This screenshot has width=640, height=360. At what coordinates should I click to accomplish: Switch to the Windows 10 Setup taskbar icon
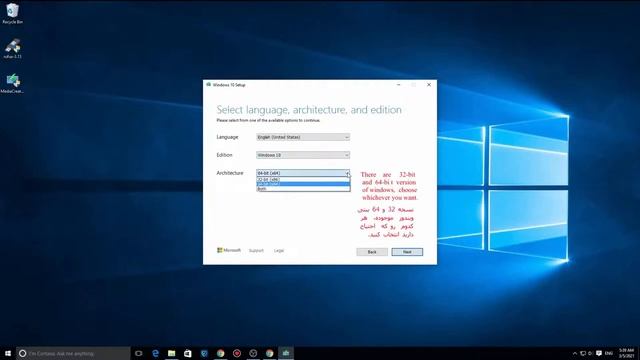(x=286, y=353)
